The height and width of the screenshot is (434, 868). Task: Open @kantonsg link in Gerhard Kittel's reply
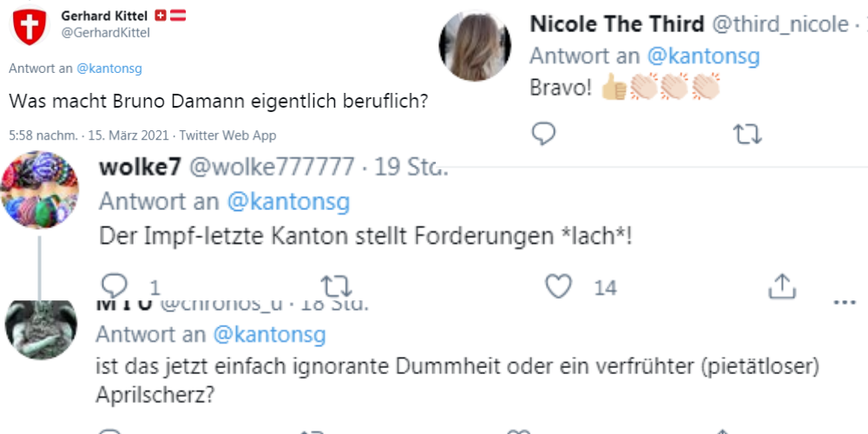(x=108, y=69)
